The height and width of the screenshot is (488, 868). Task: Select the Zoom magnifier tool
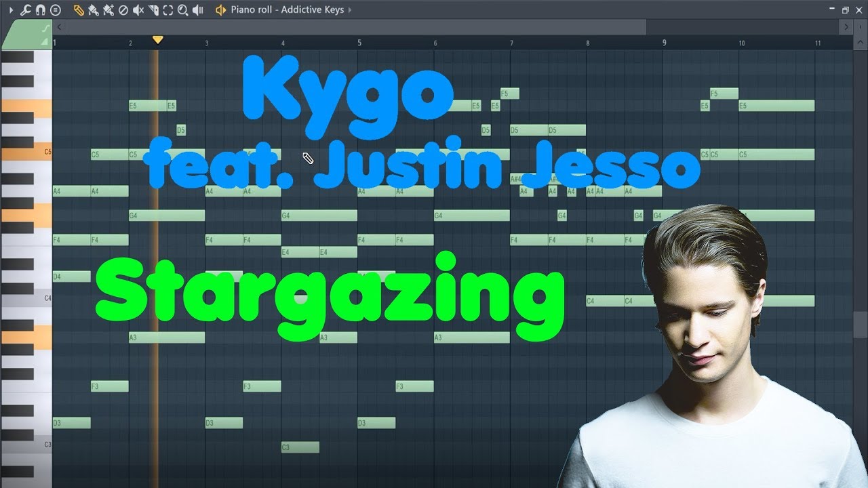click(x=183, y=10)
